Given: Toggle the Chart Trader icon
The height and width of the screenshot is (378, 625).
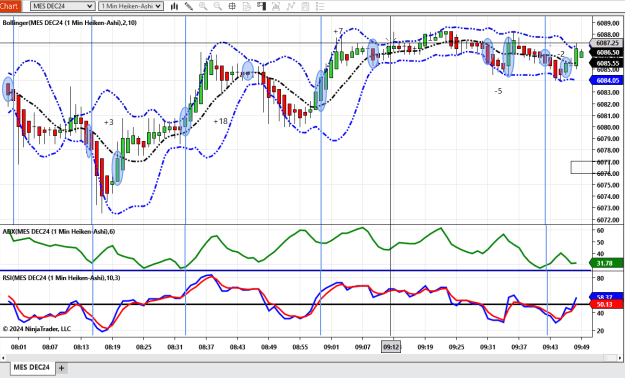Looking at the screenshot, I should click(261, 6).
